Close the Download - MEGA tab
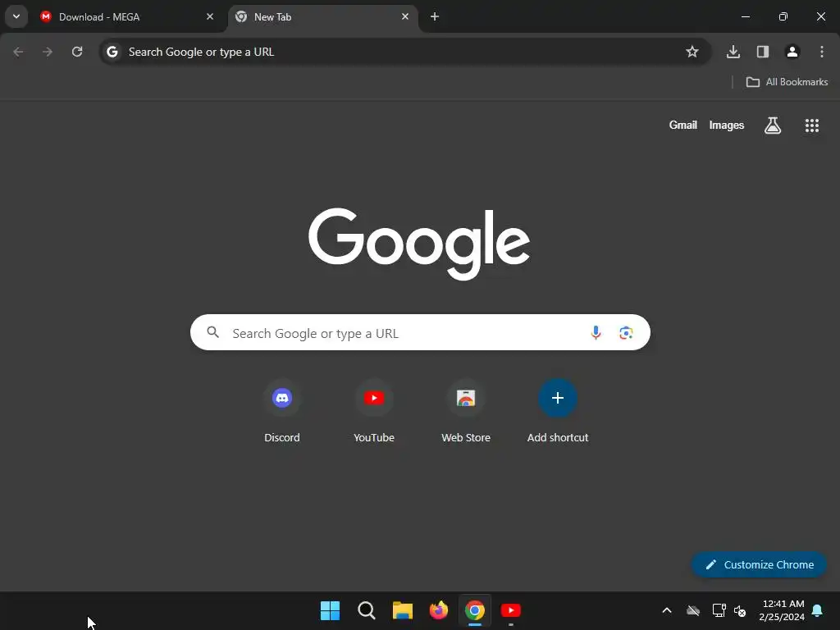 pos(210,16)
